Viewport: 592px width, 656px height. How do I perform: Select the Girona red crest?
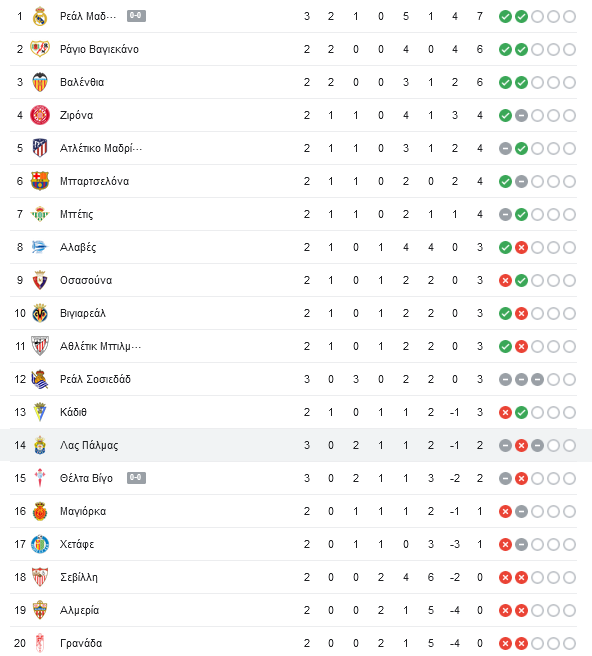click(40, 115)
